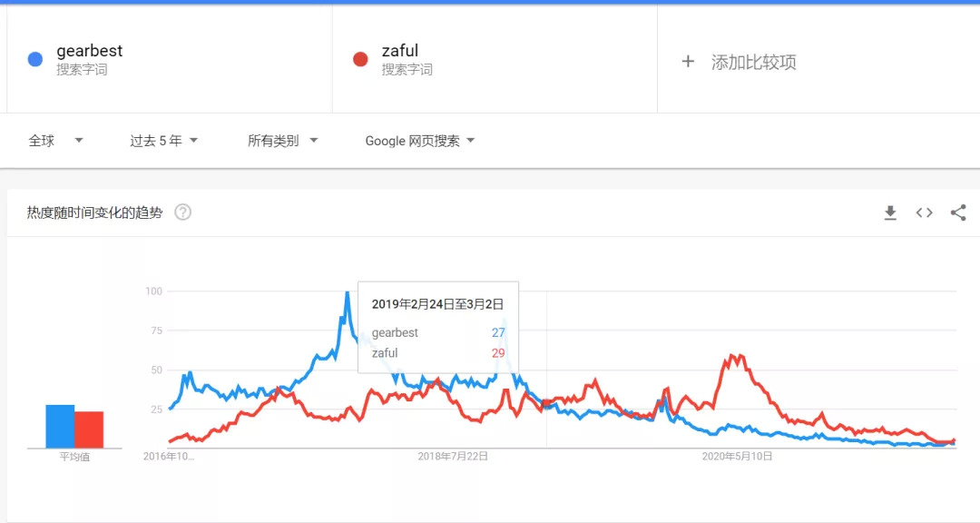Expand the 全球 region dropdown

[x=55, y=141]
